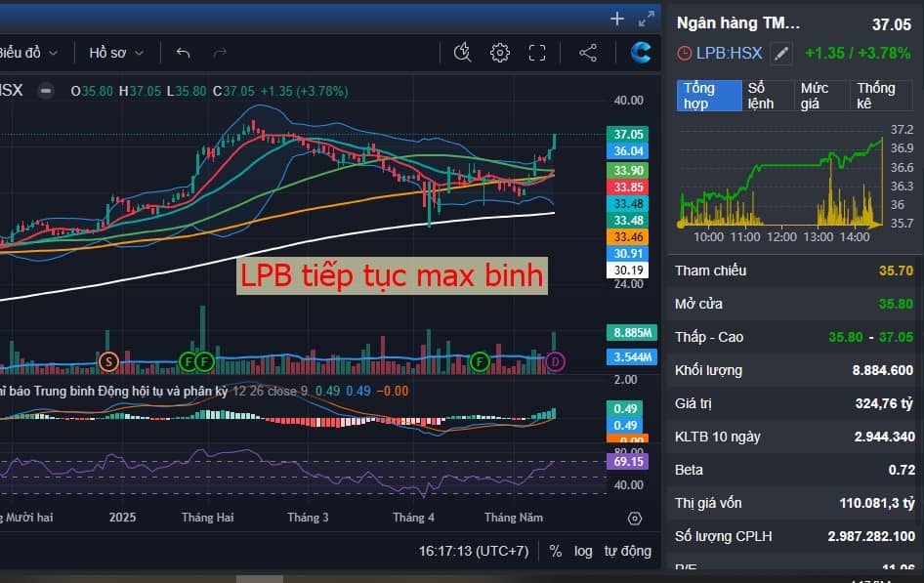Open chart scale settings circle icon
Image resolution: width=924 pixels, height=583 pixels.
[x=635, y=519]
